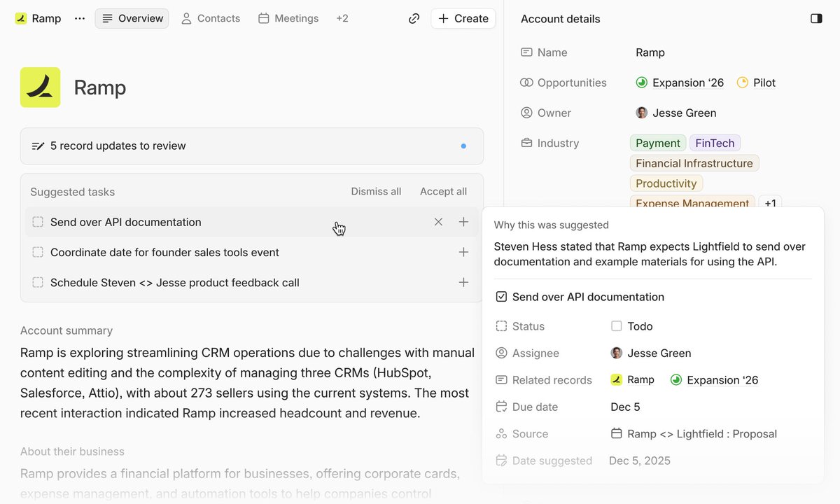Click the Owner field icon

pyautogui.click(x=526, y=113)
